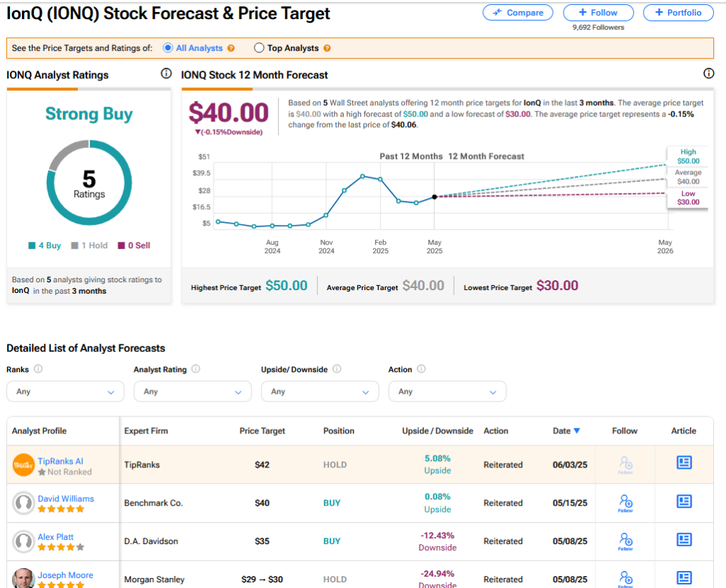Show info tooltip for Upside/Downside filter
Viewport: 726px width, 588px height.
pos(337,369)
